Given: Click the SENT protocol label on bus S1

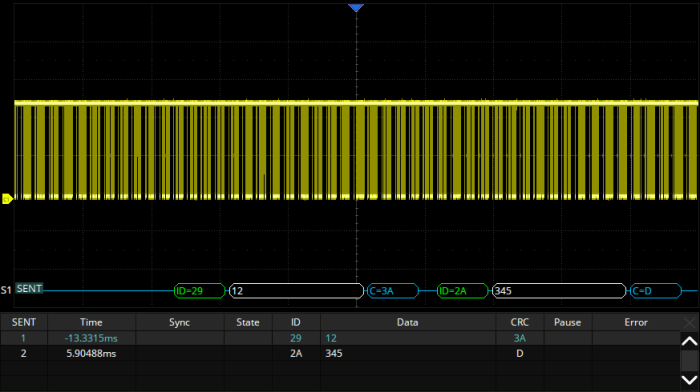Looking at the screenshot, I should tap(29, 289).
